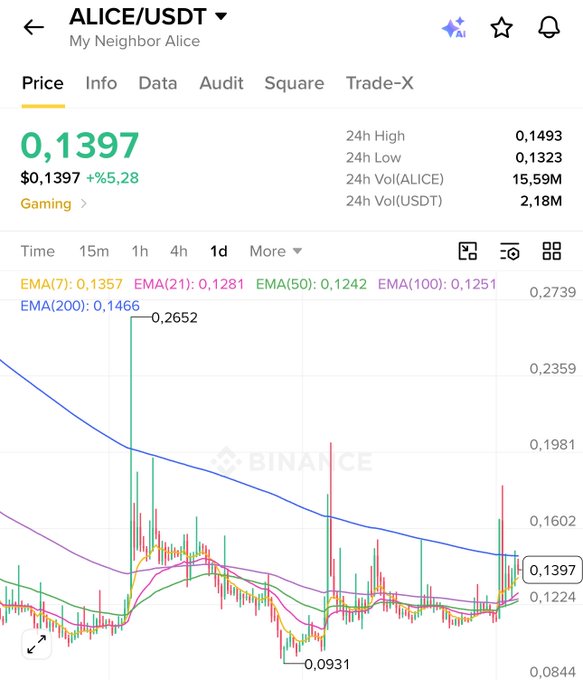Open the chart picture-in-picture icon

(x=468, y=251)
